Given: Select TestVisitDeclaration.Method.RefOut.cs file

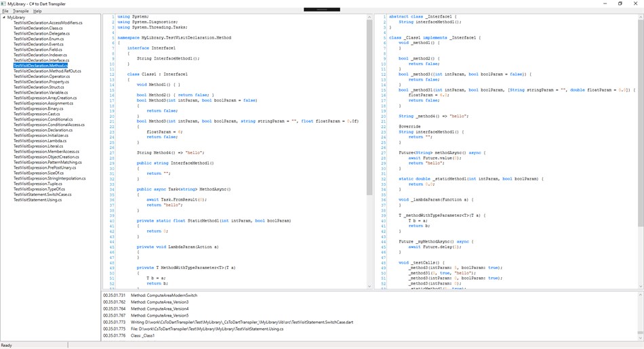Looking at the screenshot, I should (x=47, y=71).
